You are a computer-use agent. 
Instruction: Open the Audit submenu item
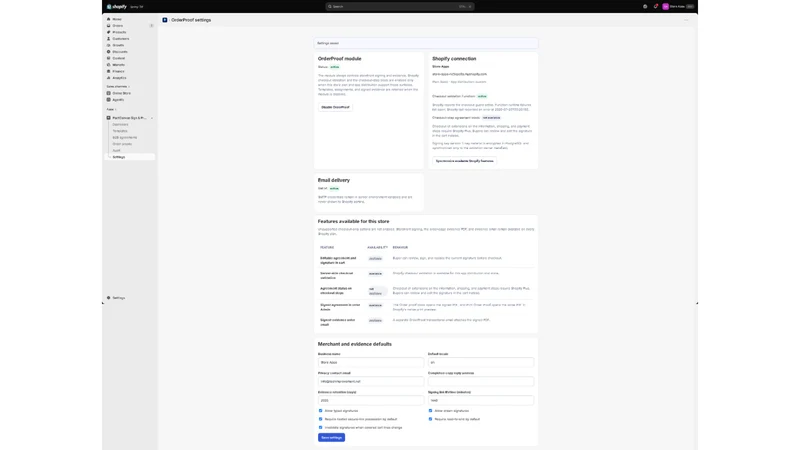click(x=116, y=151)
